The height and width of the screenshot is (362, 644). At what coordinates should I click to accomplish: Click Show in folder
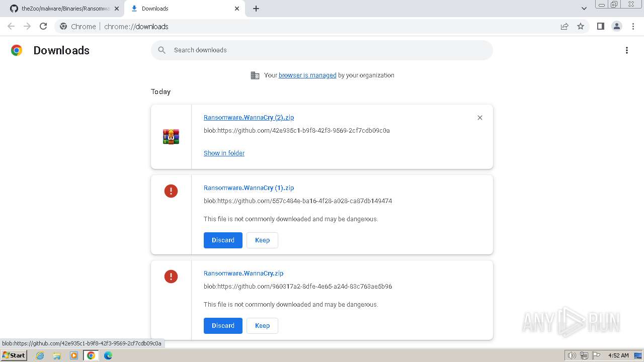[x=224, y=153]
